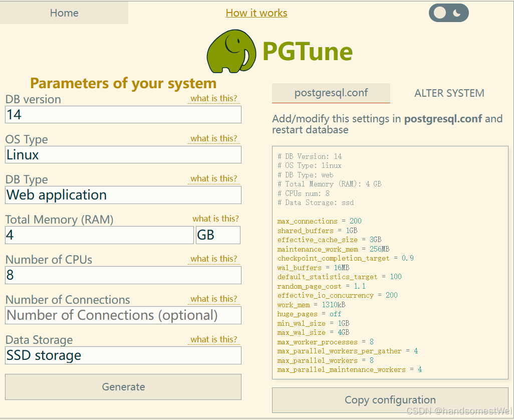Click 'what is this?' beside DB version
Screen dimensions: 514x420
[214, 98]
